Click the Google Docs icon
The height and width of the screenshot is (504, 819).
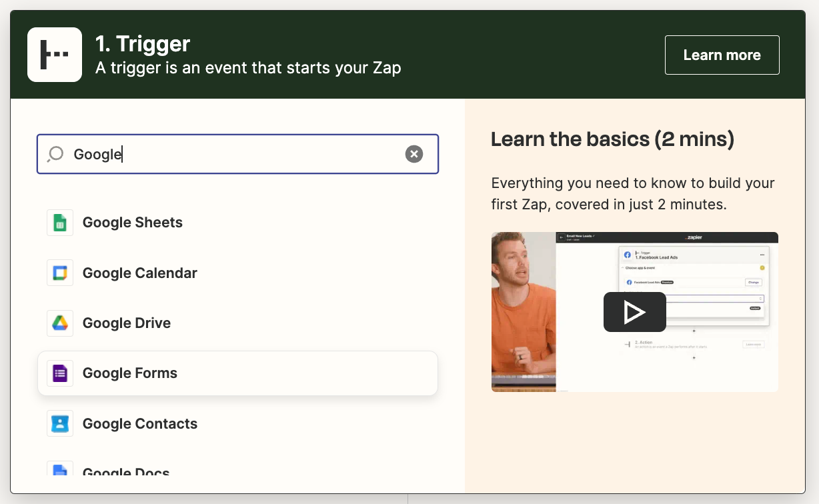click(x=60, y=468)
